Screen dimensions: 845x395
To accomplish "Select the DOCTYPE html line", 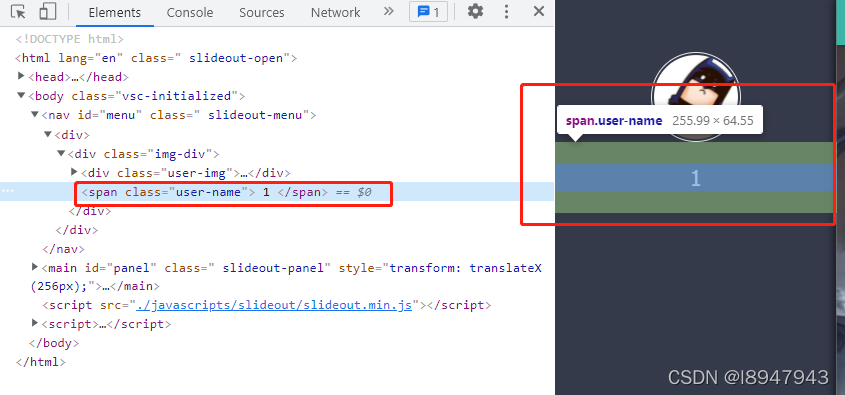I will tap(70, 39).
